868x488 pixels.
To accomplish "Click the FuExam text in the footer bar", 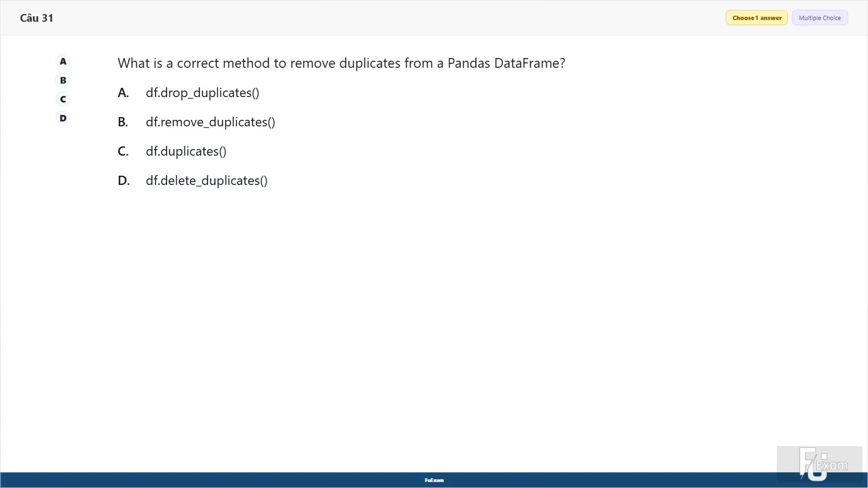I will tap(434, 480).
